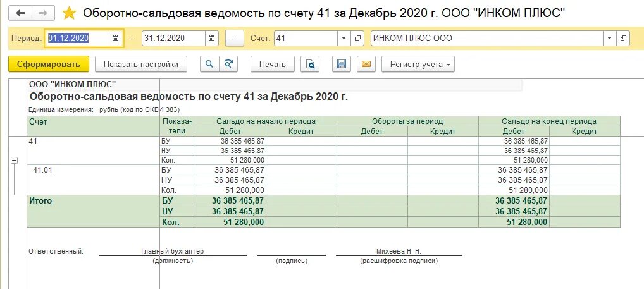Select header Сальдо на начало периода
Screen dimensions: 644x289
click(x=266, y=121)
